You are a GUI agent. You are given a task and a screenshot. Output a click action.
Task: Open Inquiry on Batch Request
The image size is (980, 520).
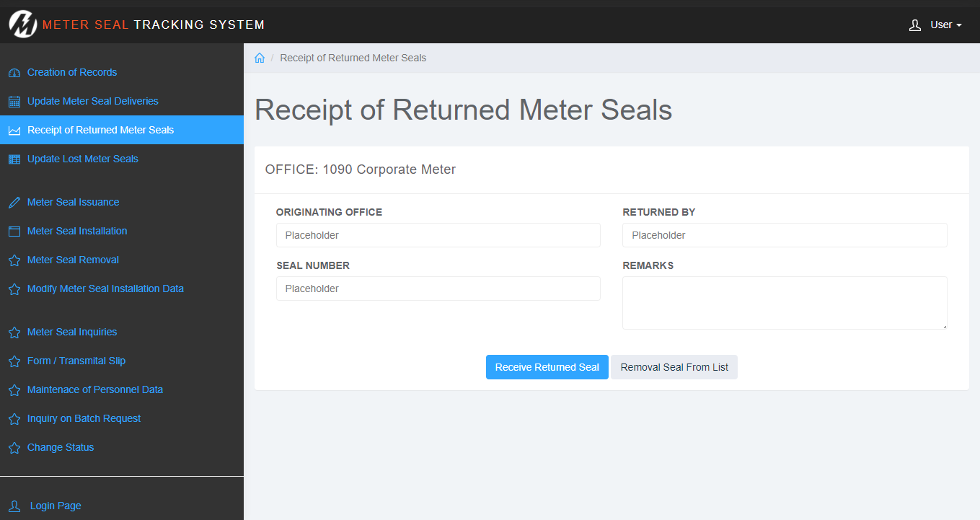pos(84,418)
